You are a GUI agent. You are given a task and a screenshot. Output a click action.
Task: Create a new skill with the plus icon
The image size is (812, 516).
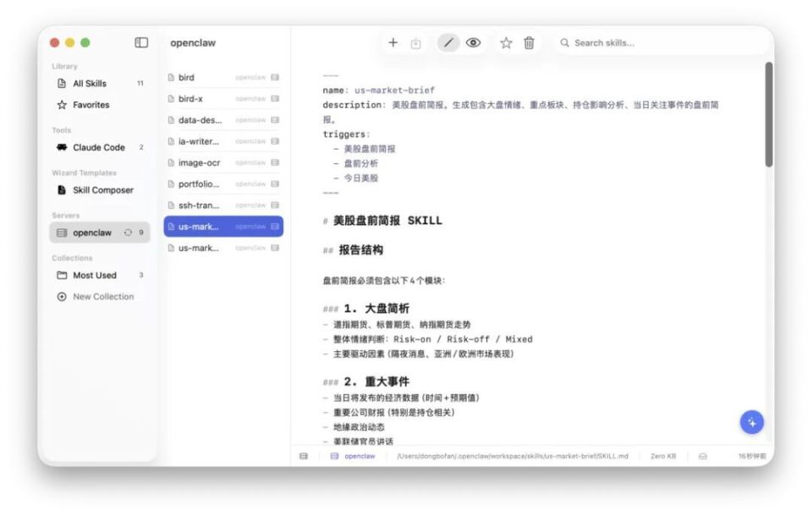click(x=392, y=41)
